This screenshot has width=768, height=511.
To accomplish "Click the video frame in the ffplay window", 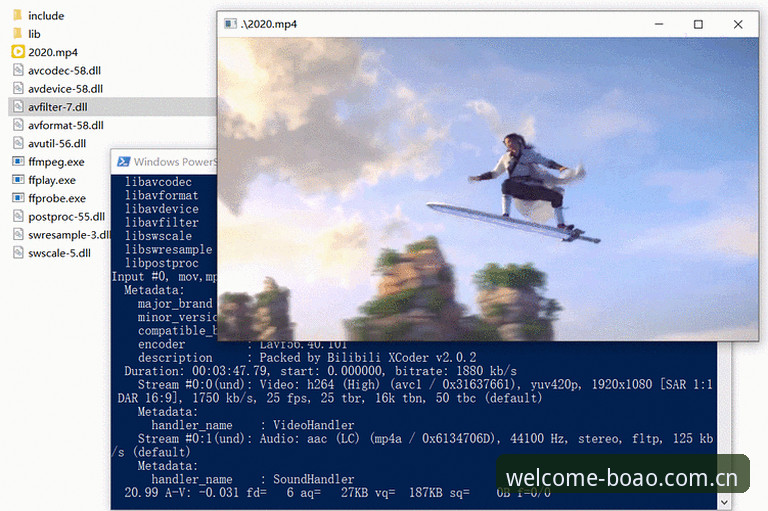I will tap(488, 189).
